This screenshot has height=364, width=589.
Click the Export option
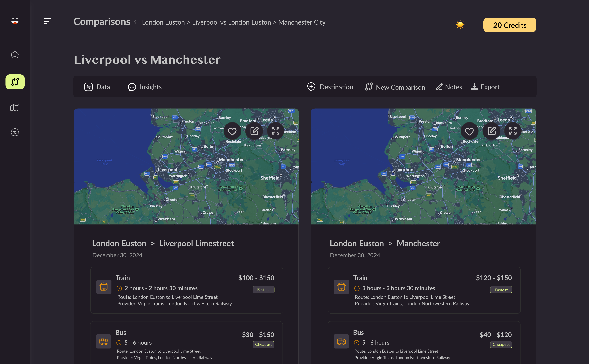tap(485, 87)
